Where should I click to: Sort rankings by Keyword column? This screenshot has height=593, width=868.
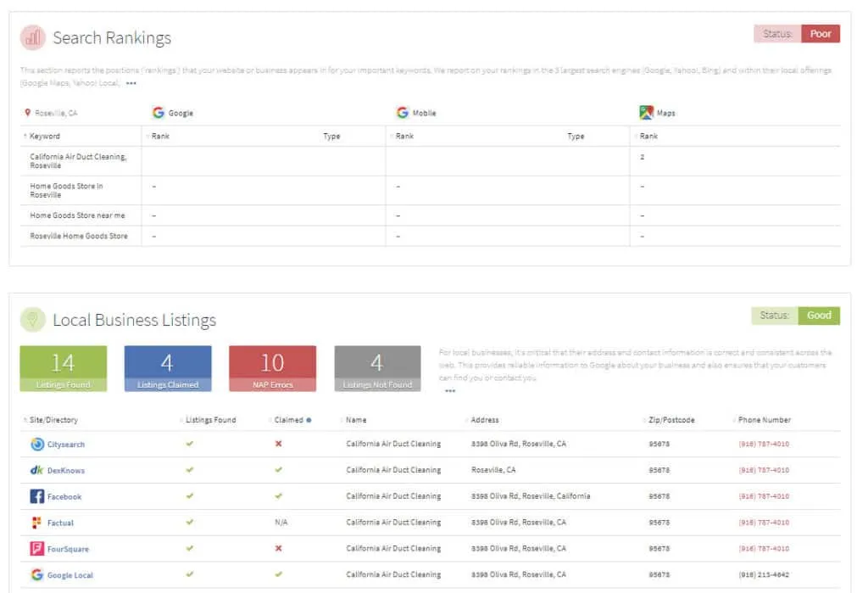(x=44, y=136)
